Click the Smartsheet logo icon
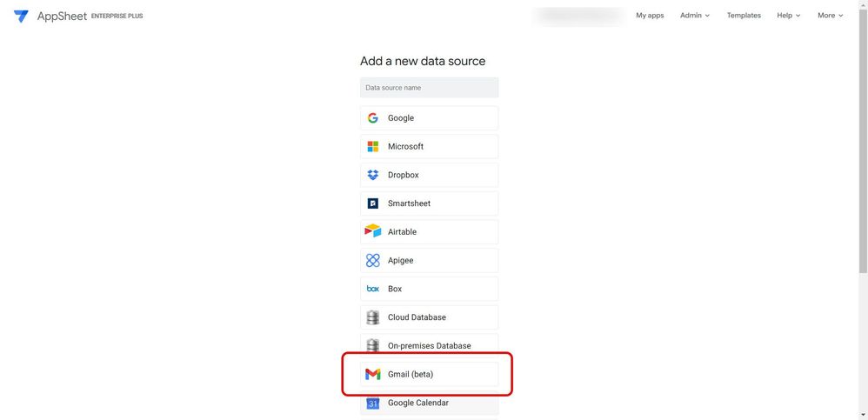 [x=373, y=203]
